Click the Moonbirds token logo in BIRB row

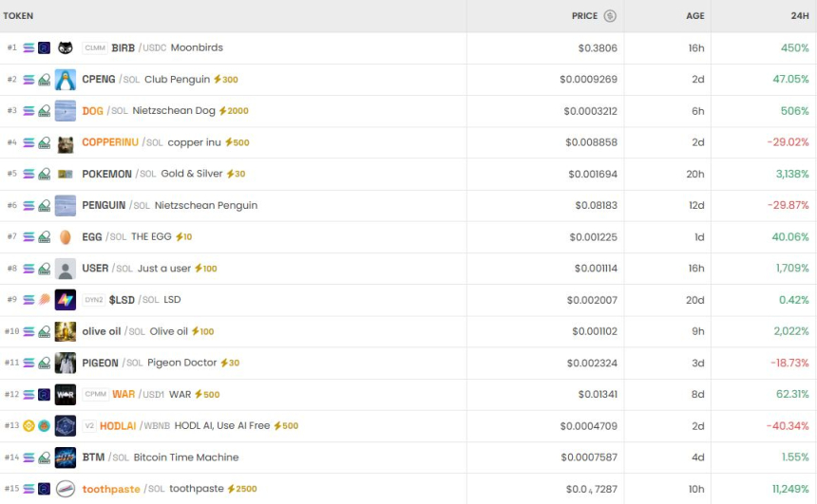point(66,47)
